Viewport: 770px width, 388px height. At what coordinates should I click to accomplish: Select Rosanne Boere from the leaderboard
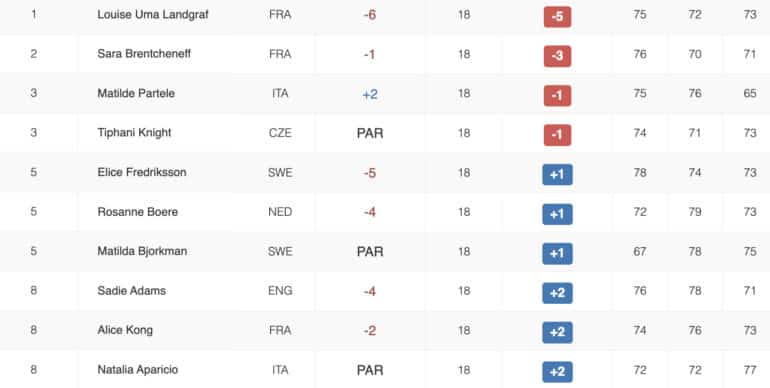click(x=138, y=212)
